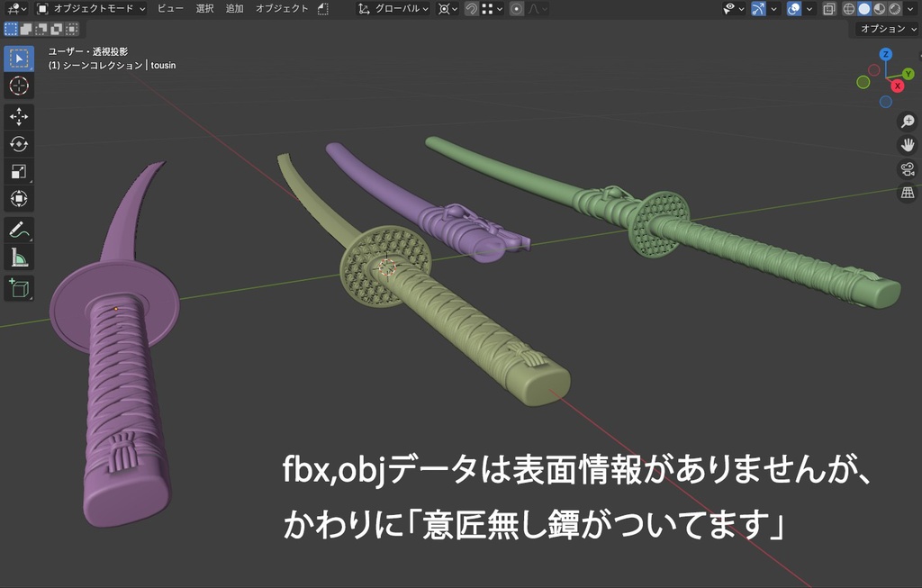Toggle the camera view icon
922x588 pixels.
[908, 168]
